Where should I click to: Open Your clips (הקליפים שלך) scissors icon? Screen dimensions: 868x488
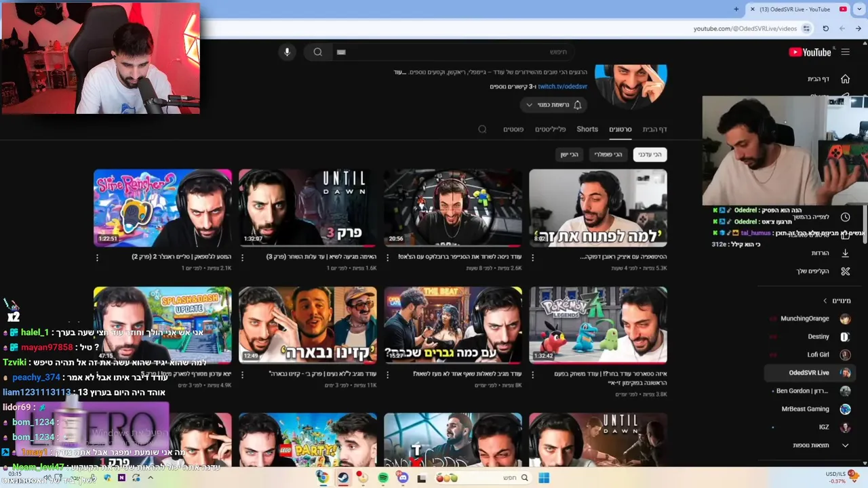(x=845, y=271)
